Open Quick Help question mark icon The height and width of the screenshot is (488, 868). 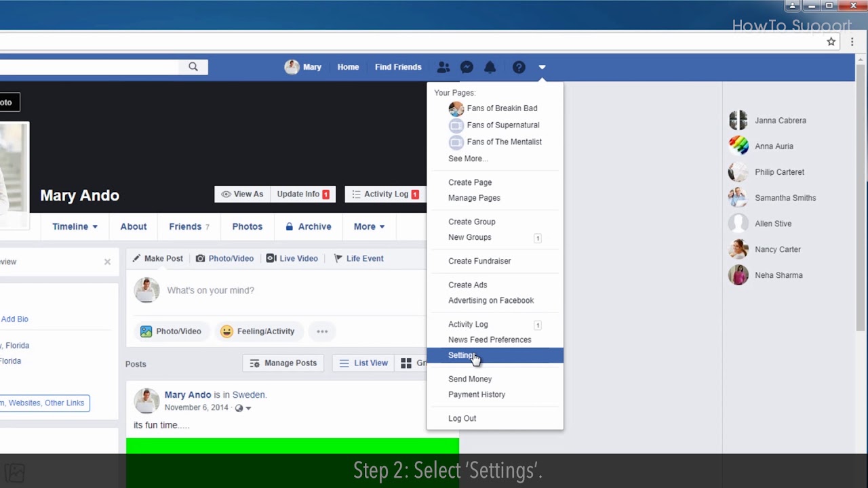pos(519,67)
